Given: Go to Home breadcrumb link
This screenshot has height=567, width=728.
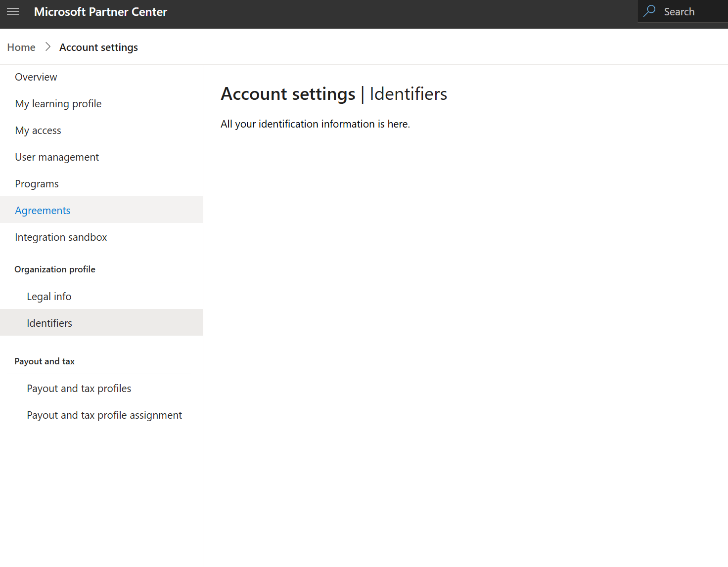Looking at the screenshot, I should 21,47.
